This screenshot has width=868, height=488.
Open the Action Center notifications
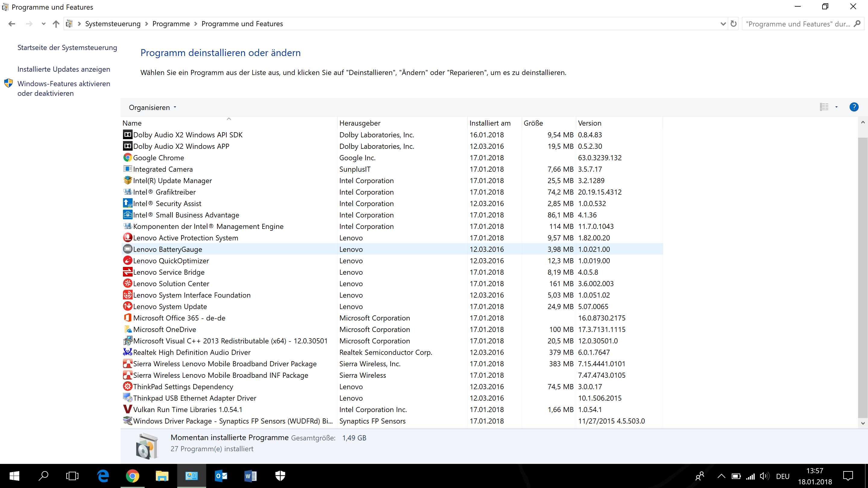tap(848, 476)
